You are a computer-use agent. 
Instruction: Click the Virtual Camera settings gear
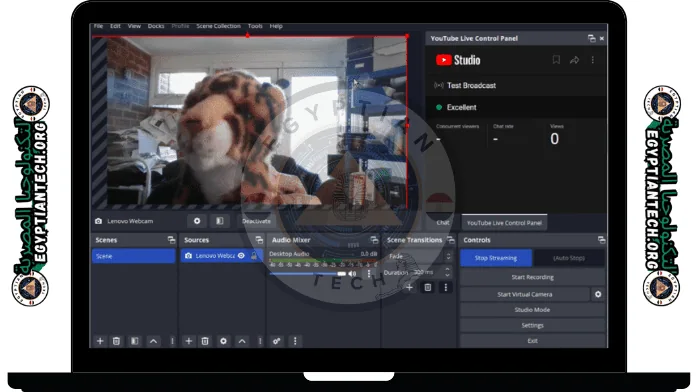pos(598,294)
